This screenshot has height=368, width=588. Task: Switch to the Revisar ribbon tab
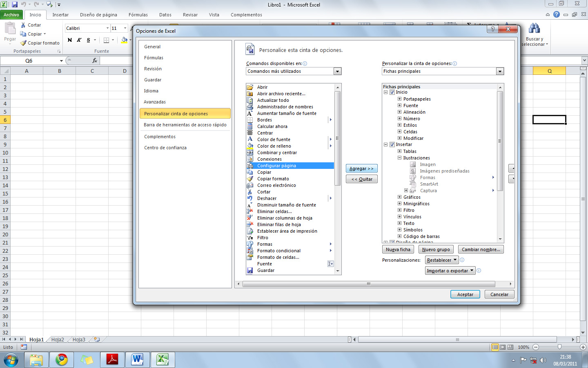click(190, 15)
